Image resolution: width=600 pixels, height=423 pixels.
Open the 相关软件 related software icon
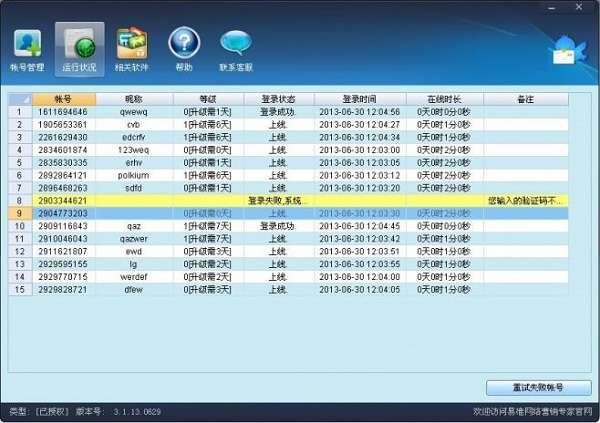tap(132, 49)
